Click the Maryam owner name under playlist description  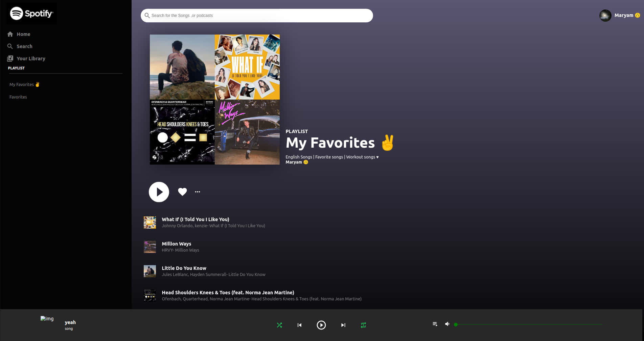point(297,162)
